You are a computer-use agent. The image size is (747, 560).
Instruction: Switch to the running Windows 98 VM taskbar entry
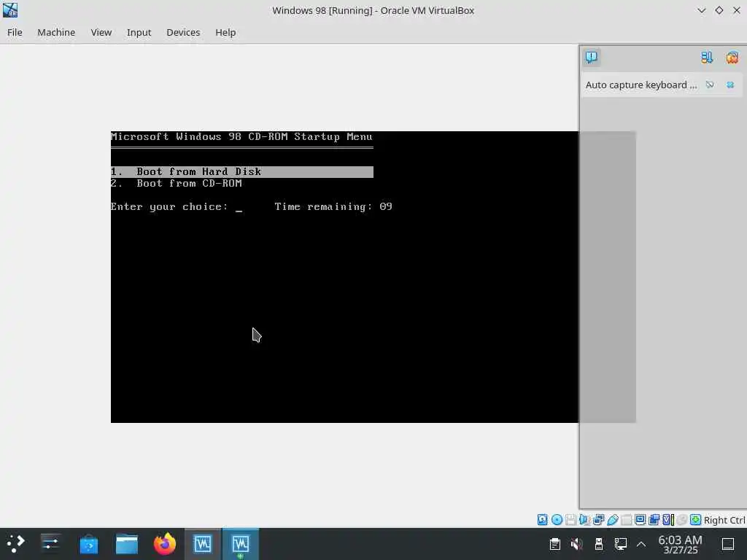tap(241, 543)
